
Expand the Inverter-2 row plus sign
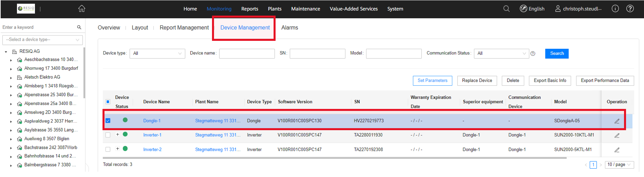pyautogui.click(x=117, y=148)
